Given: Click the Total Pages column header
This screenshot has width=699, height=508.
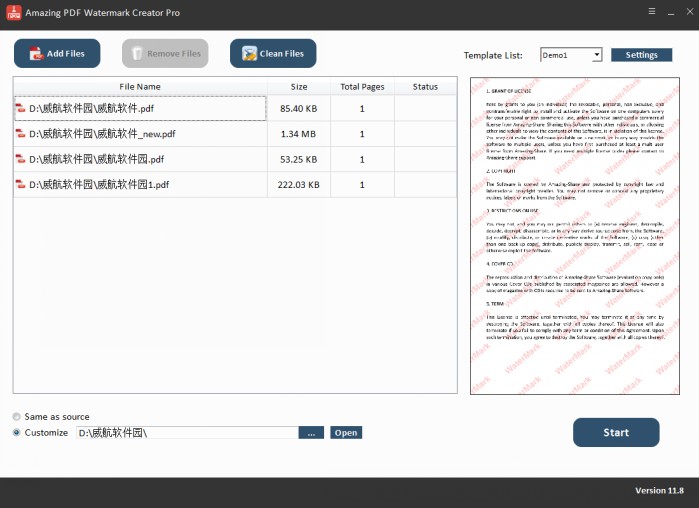Looking at the screenshot, I should click(x=362, y=86).
